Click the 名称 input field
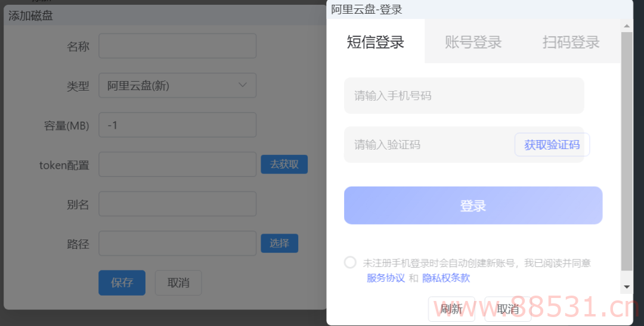 [x=178, y=46]
